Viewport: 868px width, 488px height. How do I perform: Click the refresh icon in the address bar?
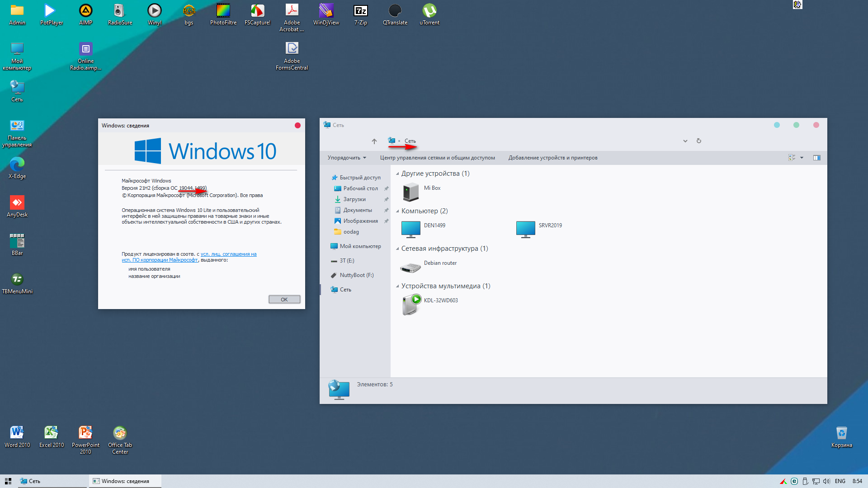click(x=698, y=141)
